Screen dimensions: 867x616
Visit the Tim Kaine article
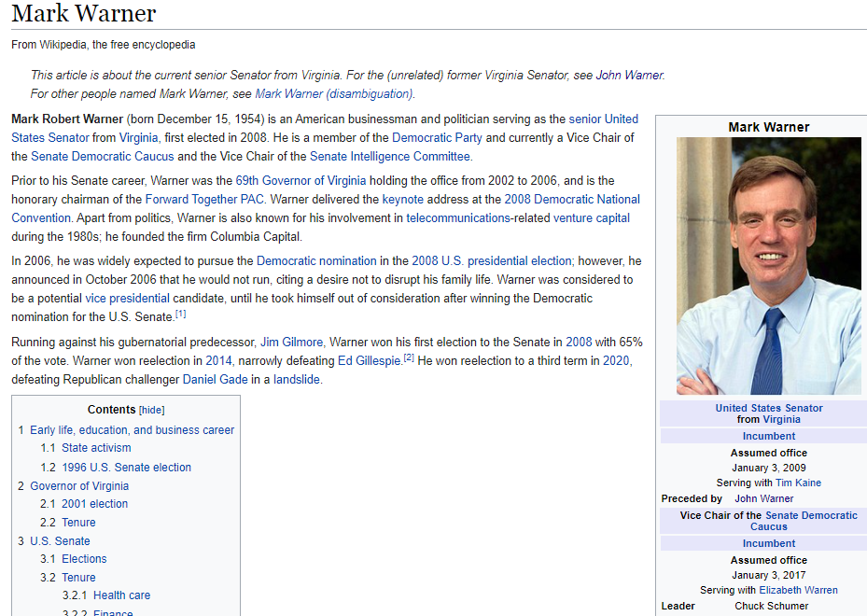[x=798, y=483]
